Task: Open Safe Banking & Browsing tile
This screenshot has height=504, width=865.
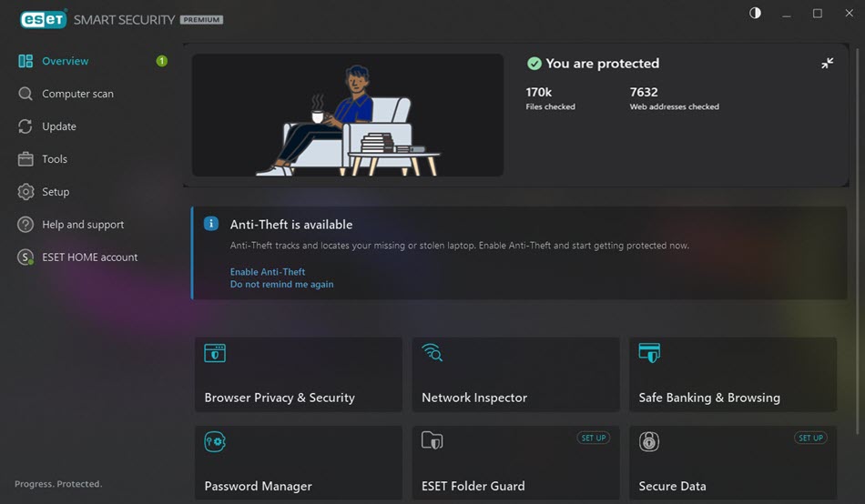Action: pyautogui.click(x=733, y=375)
